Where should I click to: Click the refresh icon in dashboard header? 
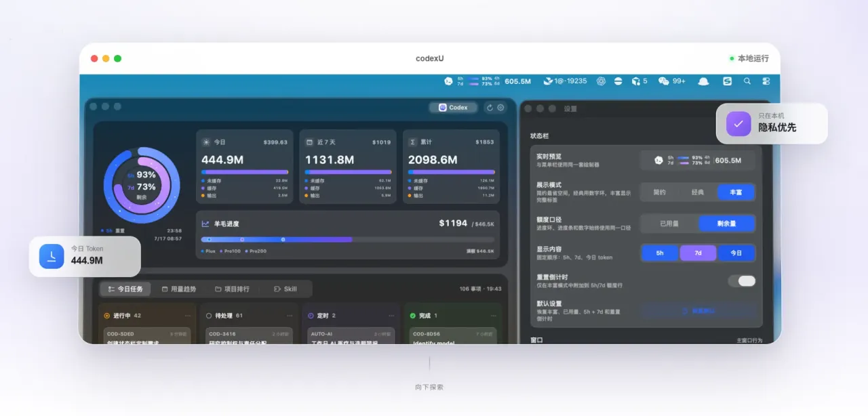(x=490, y=107)
